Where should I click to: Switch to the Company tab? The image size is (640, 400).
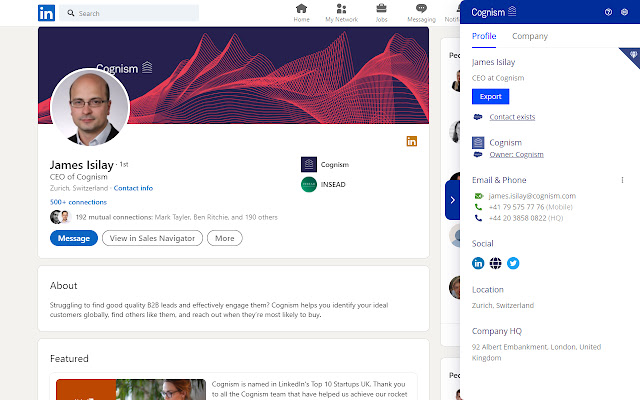click(529, 36)
